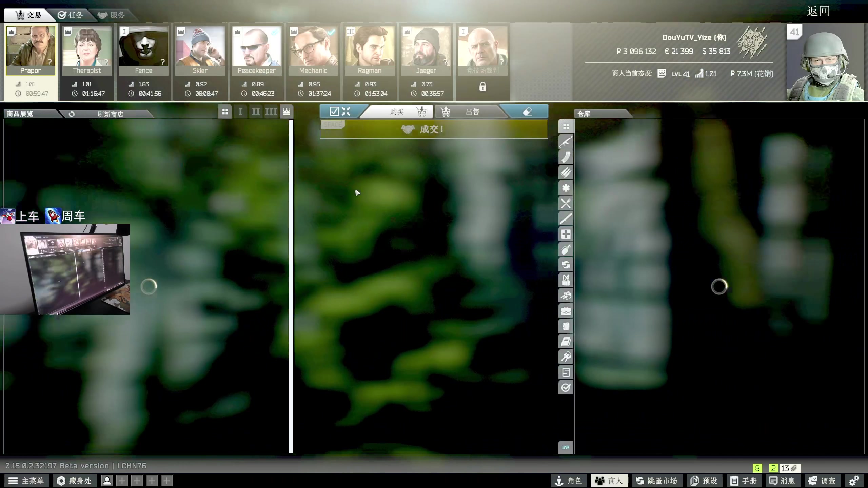Click the webcam overlay thumbnail
Image resolution: width=868 pixels, height=488 pixels.
pos(65,269)
